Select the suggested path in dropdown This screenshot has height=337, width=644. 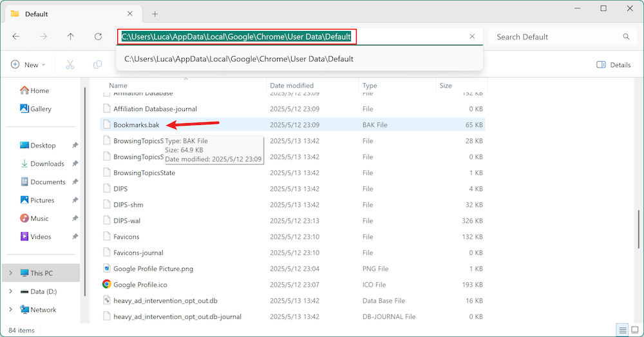(x=299, y=59)
